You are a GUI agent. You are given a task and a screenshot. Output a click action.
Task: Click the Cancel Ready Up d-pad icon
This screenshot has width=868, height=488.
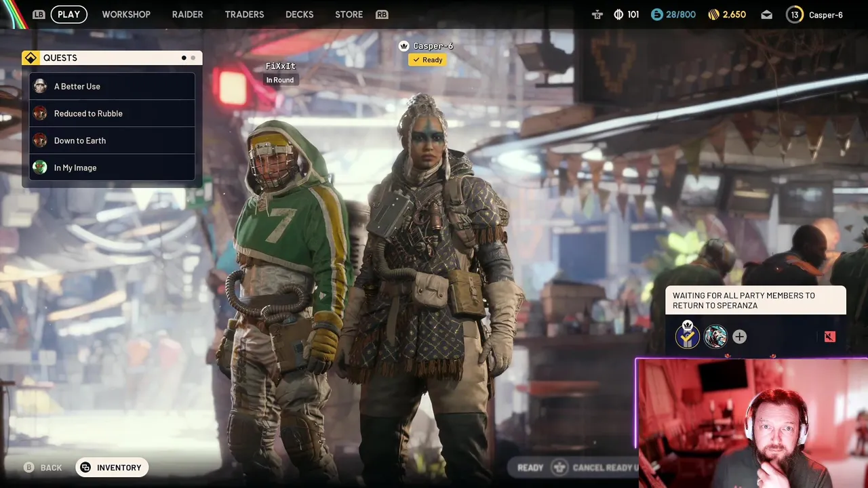559,467
